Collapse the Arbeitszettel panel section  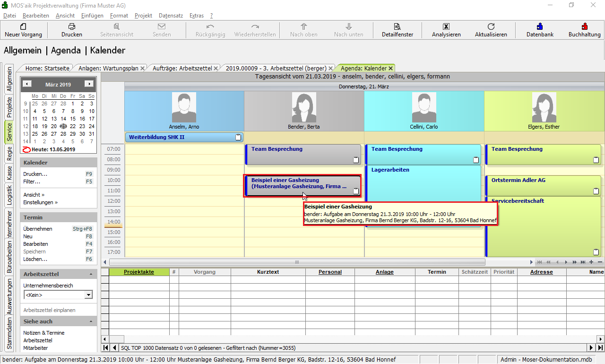(90, 274)
